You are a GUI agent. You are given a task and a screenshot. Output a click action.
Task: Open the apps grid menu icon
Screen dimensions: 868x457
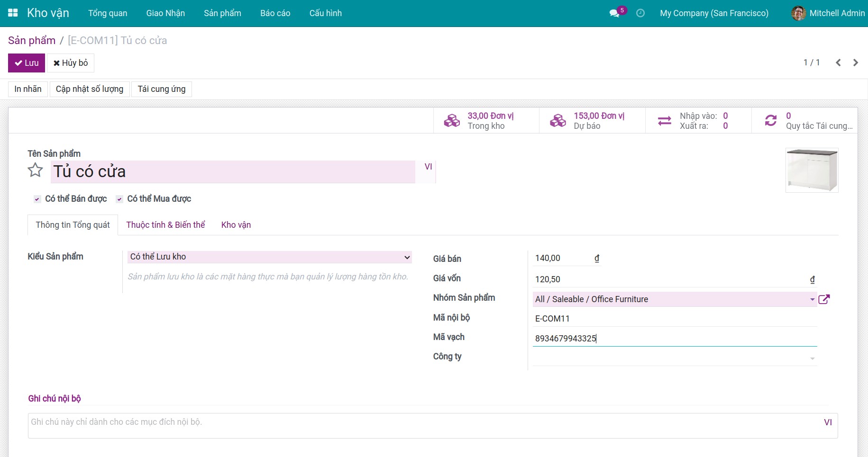click(13, 13)
